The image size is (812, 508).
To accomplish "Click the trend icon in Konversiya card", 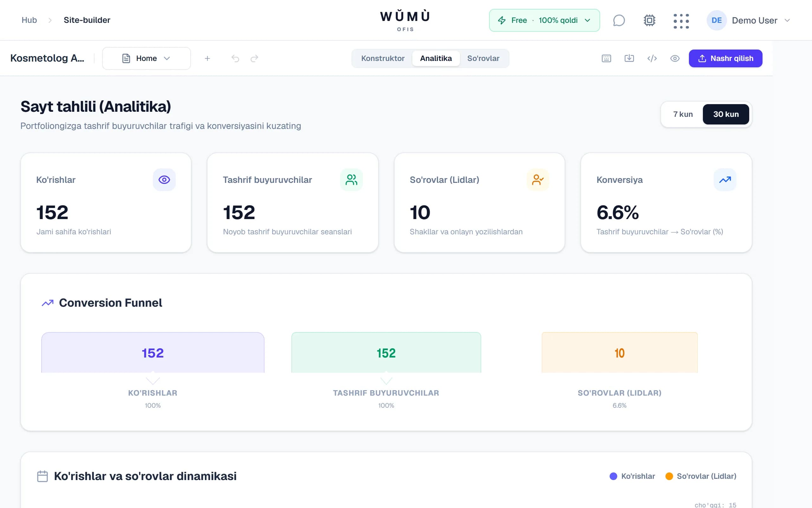I will pyautogui.click(x=725, y=180).
